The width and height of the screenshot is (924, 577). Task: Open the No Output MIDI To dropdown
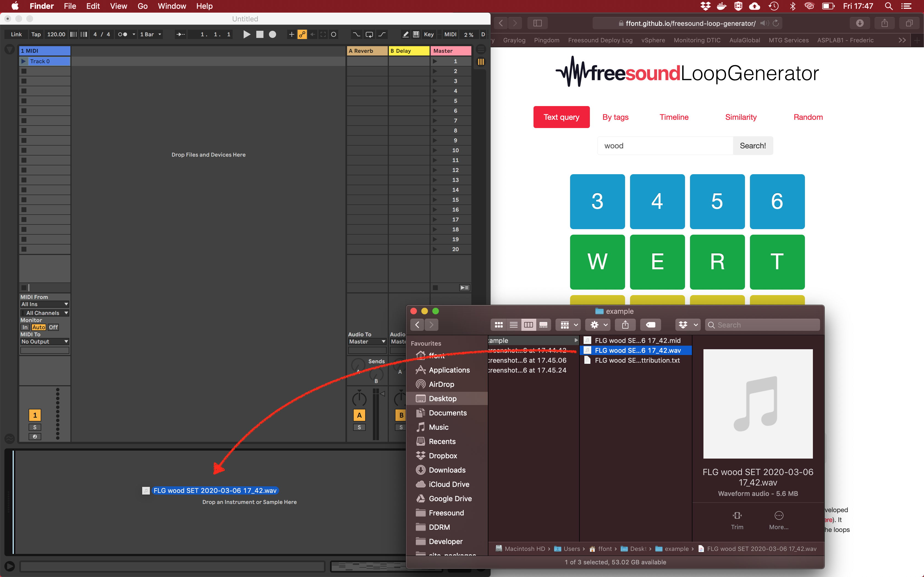(x=44, y=342)
